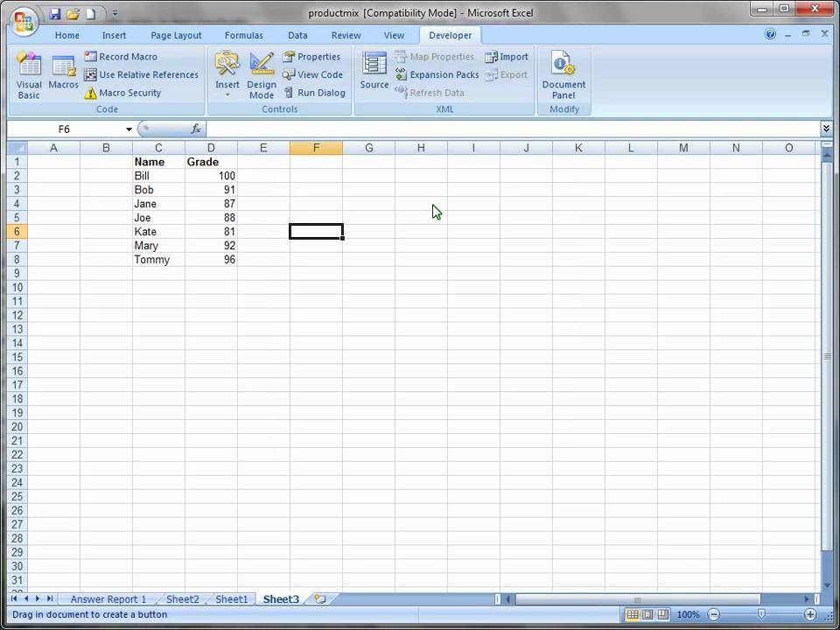This screenshot has width=840, height=630.
Task: Open the Review tab
Action: [x=346, y=35]
